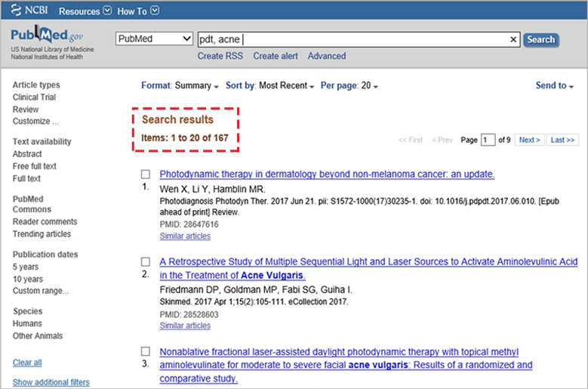Open the Advanced search link
The width and height of the screenshot is (588, 389).
[327, 56]
